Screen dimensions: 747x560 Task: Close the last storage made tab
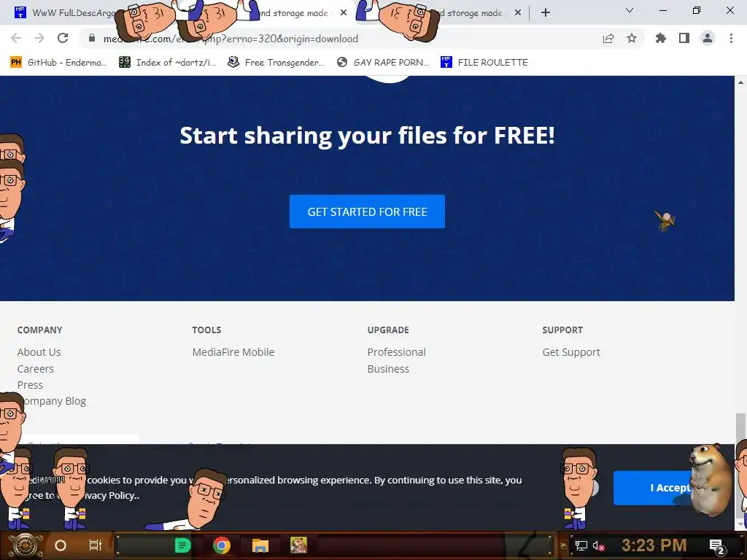click(518, 13)
